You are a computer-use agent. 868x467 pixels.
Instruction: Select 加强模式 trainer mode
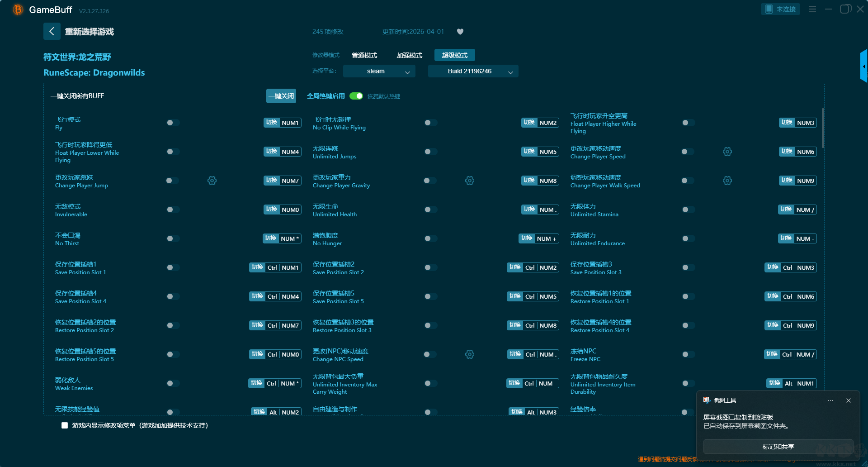410,55
